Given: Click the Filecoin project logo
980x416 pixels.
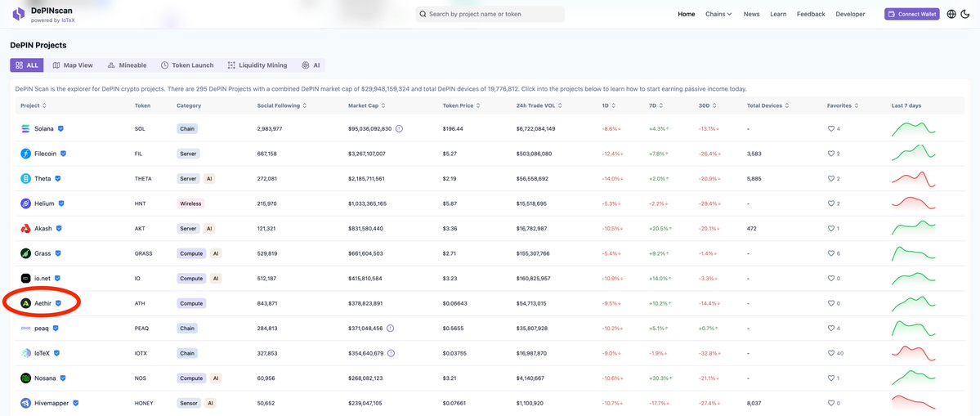Looking at the screenshot, I should click(x=25, y=154).
